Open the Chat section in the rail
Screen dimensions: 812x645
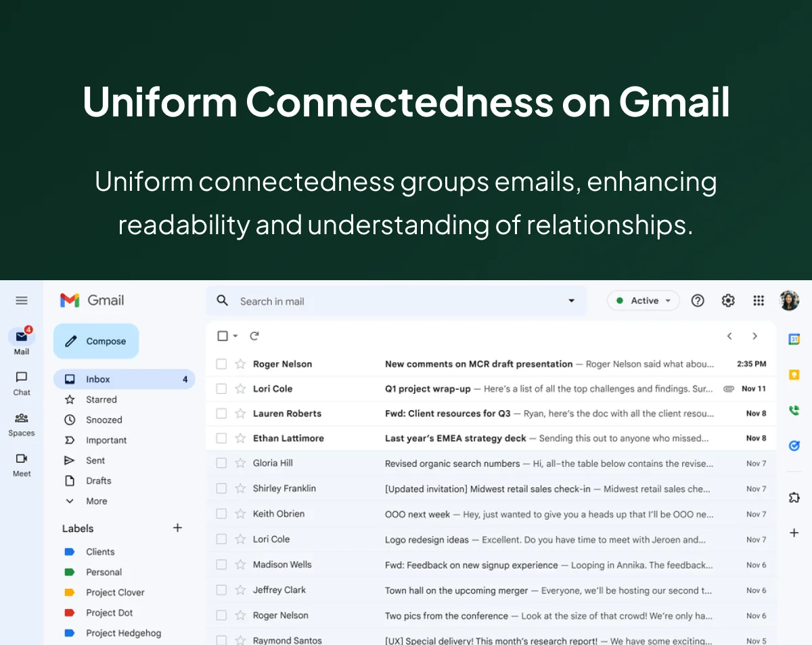pyautogui.click(x=22, y=382)
